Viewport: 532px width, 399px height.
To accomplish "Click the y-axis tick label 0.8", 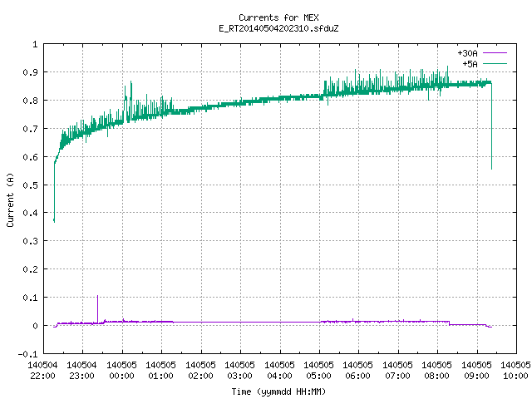I will click(30, 101).
